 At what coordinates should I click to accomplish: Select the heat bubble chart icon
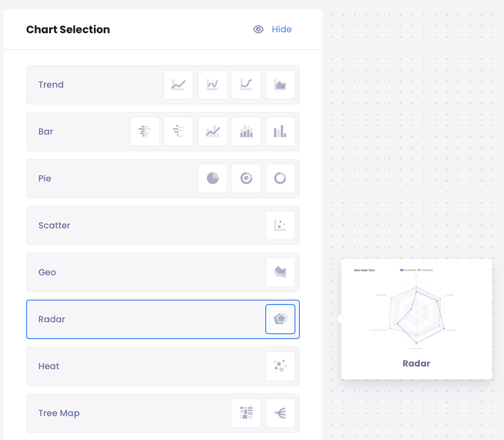pos(280,366)
